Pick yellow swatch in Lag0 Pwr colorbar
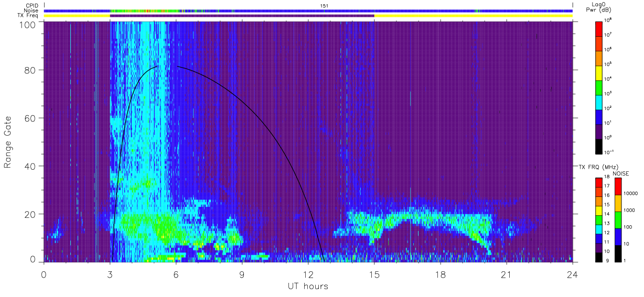Viewport: 644px width, 297px height. [x=599, y=72]
